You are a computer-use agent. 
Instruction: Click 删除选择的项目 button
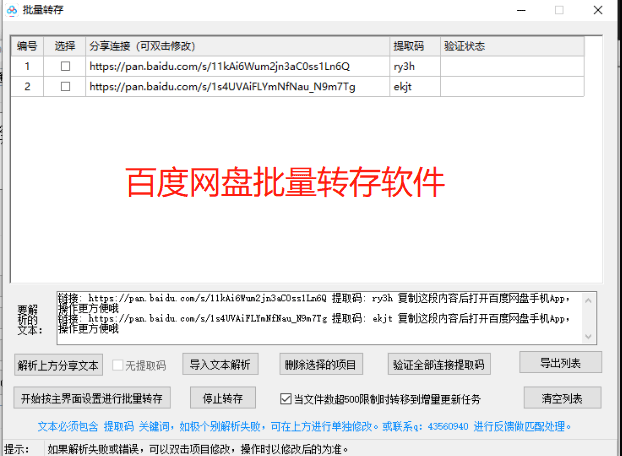tap(321, 364)
